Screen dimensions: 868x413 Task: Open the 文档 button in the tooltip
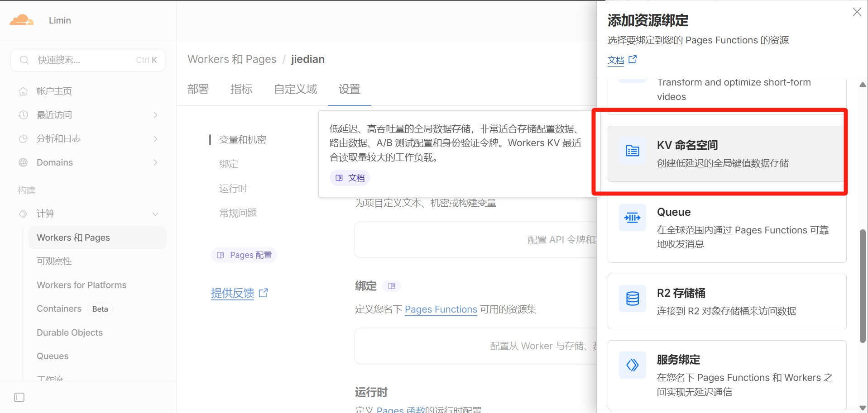[x=350, y=178]
